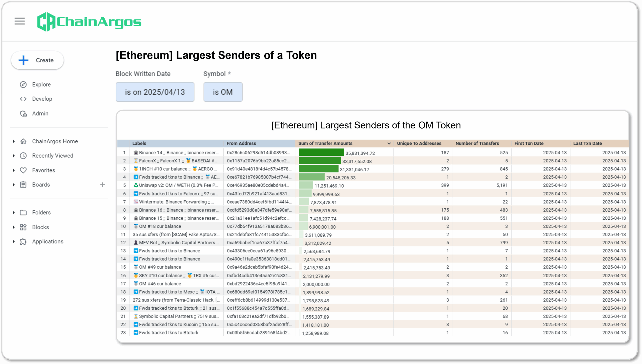642x364 pixels.
Task: Click the 1INCH #10 medal icon
Action: (x=136, y=169)
